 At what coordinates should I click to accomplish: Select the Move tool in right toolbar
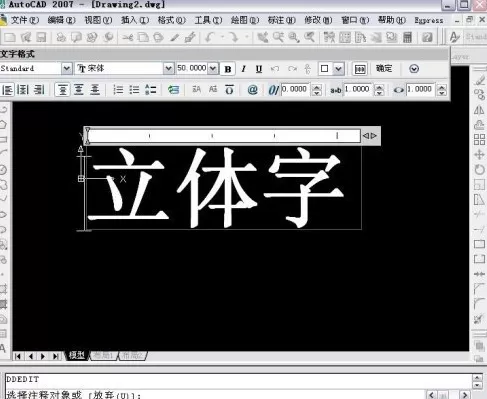click(x=479, y=155)
